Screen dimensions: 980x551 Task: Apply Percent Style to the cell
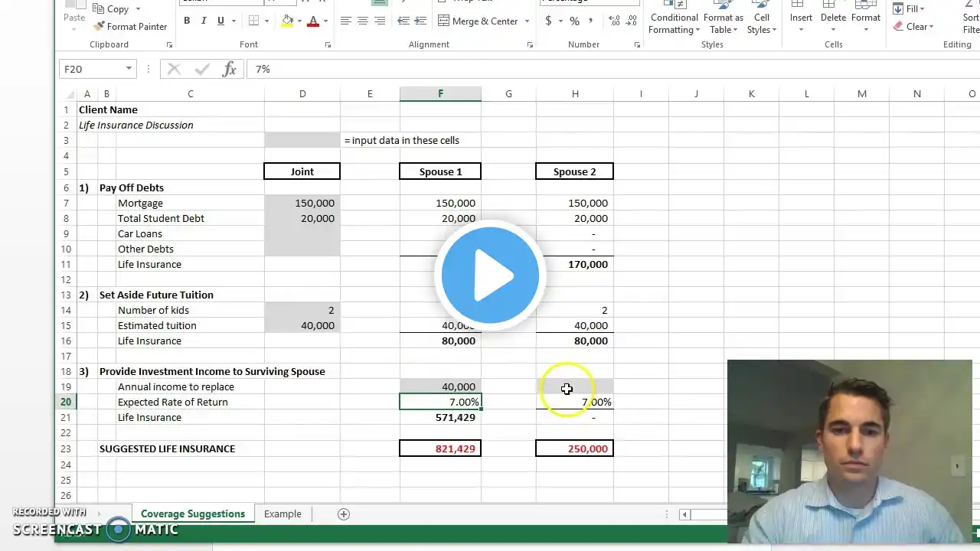(574, 21)
